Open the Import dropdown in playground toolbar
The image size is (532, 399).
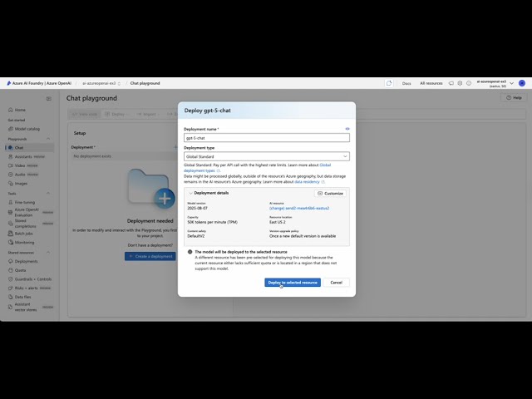click(x=148, y=114)
